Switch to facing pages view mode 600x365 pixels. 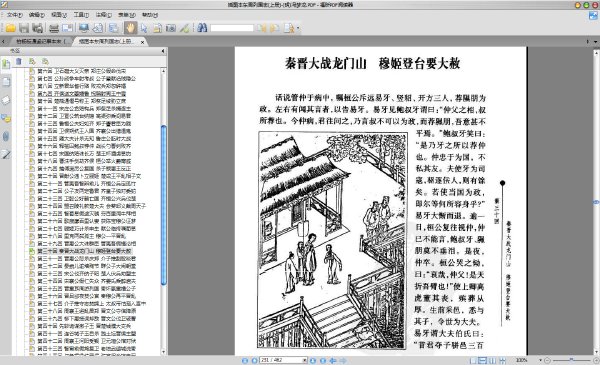pyautogui.click(x=492, y=360)
